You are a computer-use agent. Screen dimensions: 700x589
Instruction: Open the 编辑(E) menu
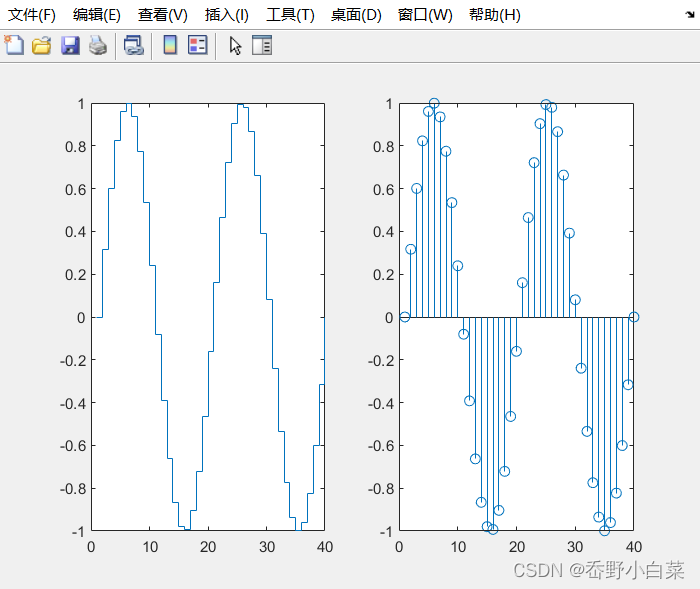pyautogui.click(x=97, y=15)
